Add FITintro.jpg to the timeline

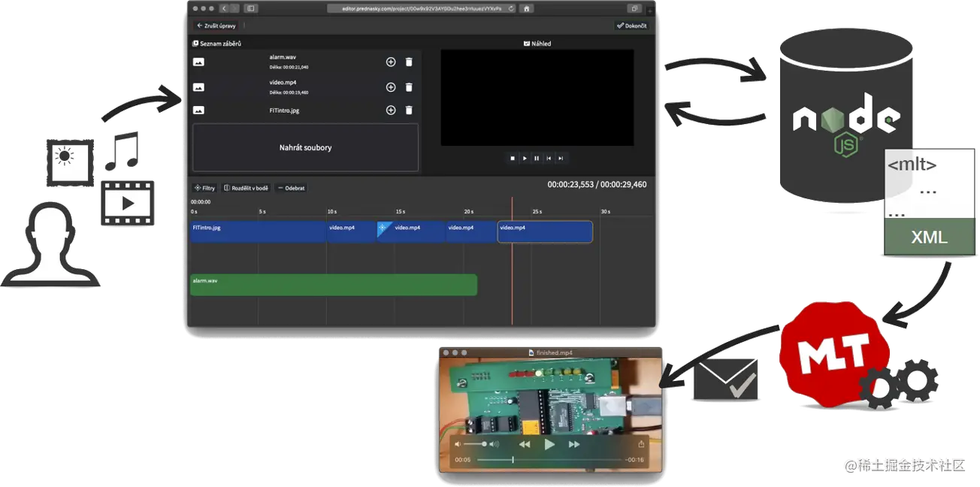point(391,110)
